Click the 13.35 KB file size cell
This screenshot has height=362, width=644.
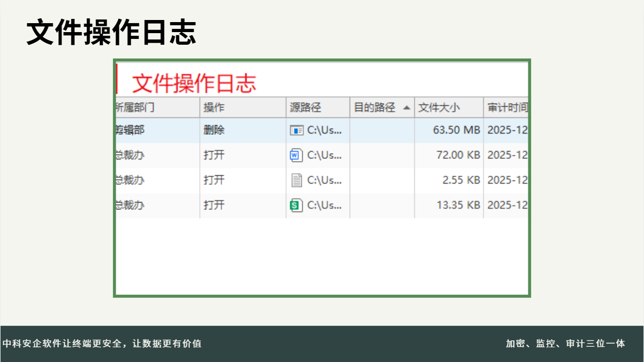[x=458, y=205]
